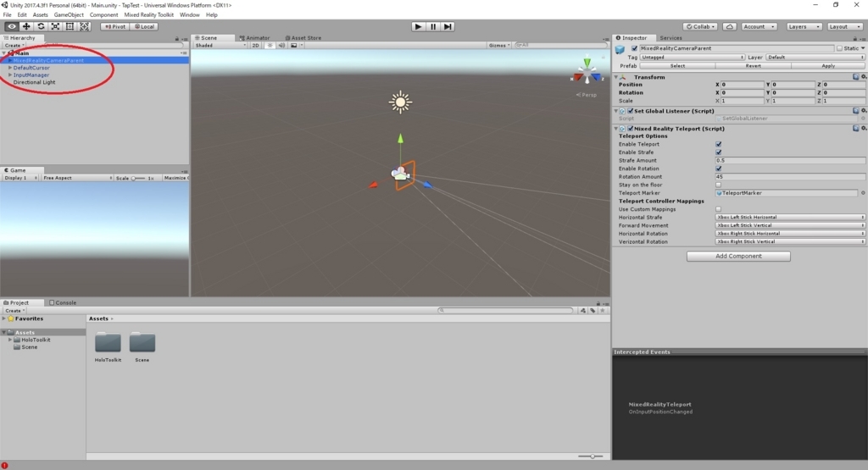This screenshot has width=868, height=470.
Task: Open the Account dropdown
Action: coord(759,26)
